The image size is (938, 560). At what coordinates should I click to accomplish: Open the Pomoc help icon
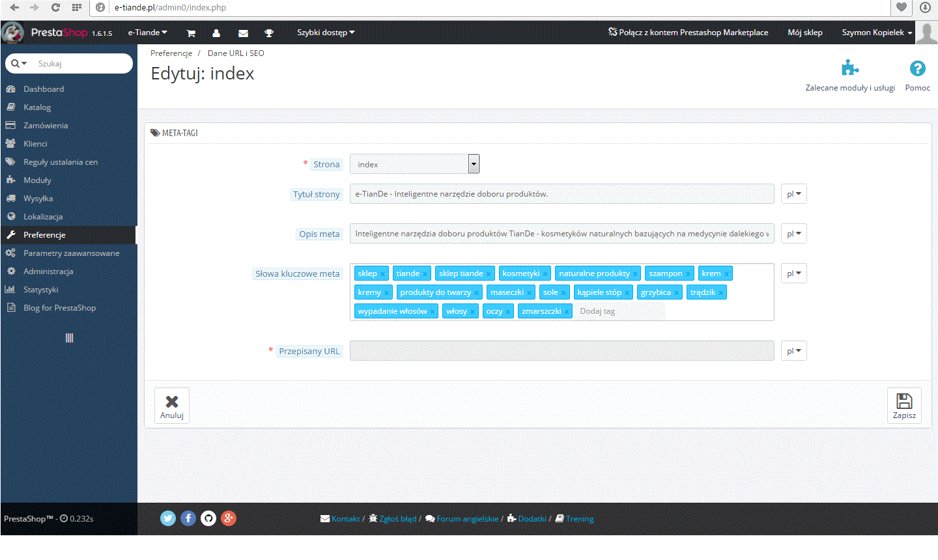pos(917,68)
